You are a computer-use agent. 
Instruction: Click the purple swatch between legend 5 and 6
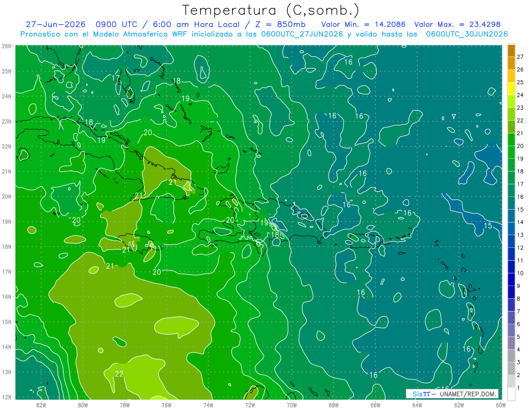511,330
